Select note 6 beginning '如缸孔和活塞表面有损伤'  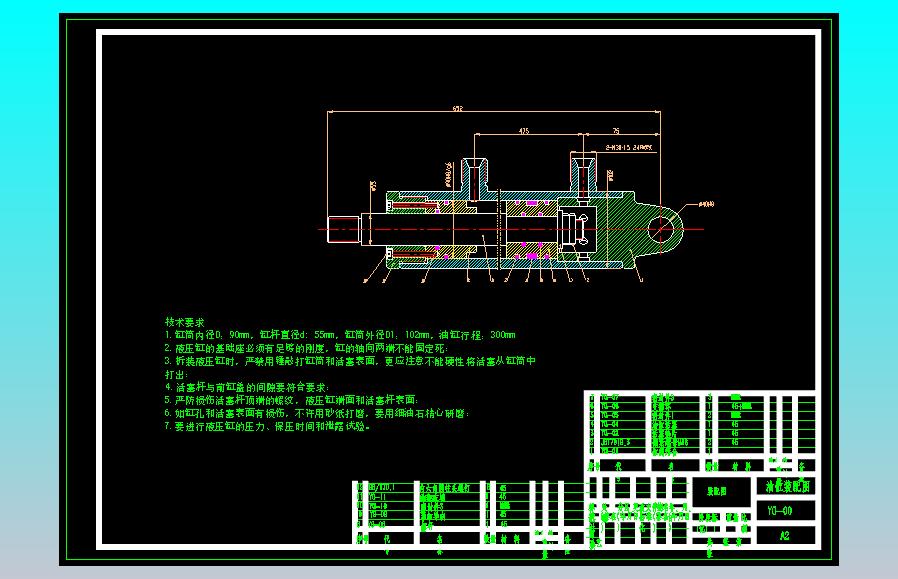coord(317,413)
